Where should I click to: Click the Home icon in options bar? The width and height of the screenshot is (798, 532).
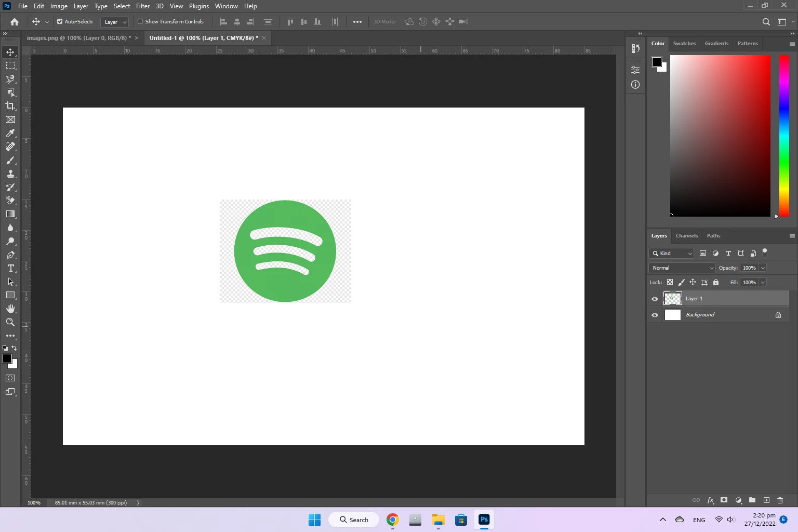(x=15, y=22)
